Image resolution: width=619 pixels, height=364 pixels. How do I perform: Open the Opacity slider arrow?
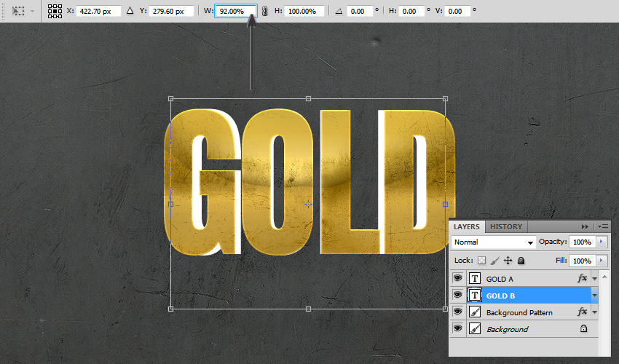602,242
